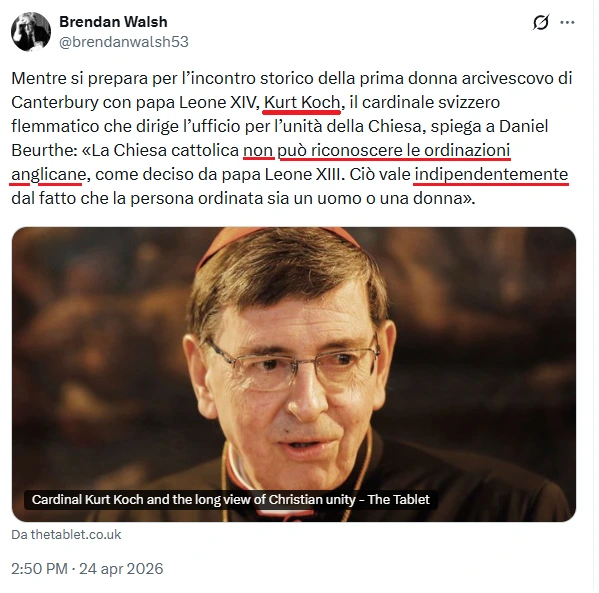The width and height of the screenshot is (599, 593).
Task: Click the Grok slashed-circle icon
Action: click(541, 22)
